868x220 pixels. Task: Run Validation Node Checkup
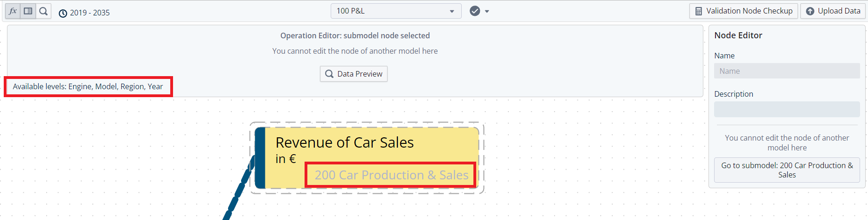click(743, 11)
